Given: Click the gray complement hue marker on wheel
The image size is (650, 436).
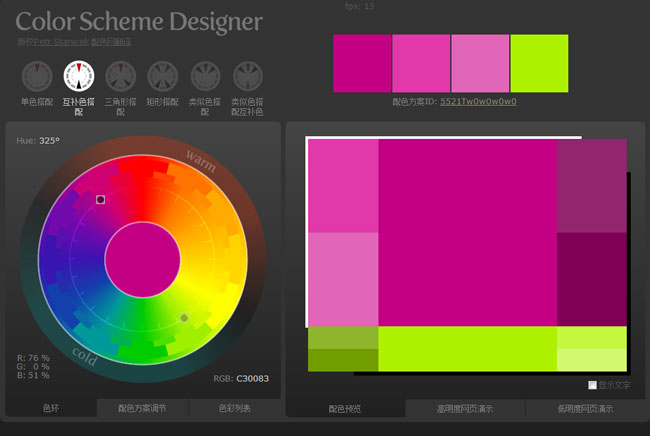Looking at the screenshot, I should [184, 318].
